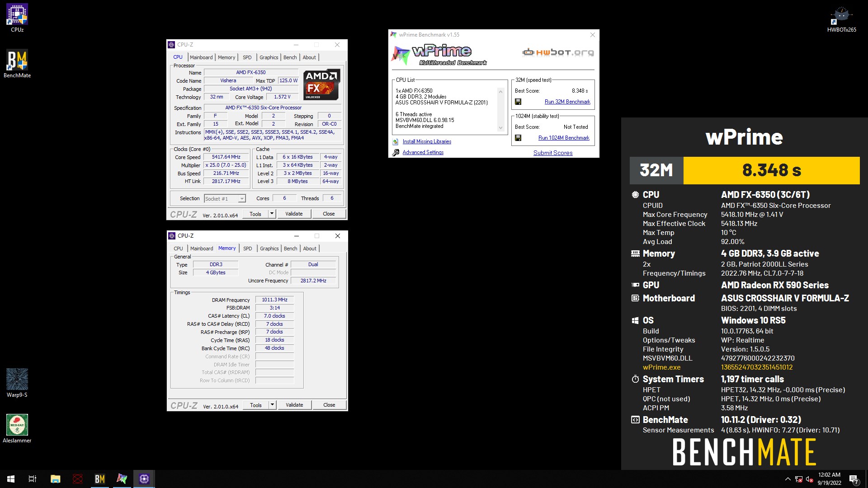The image size is (868, 488).
Task: Click Tools button in top CPU-Z window
Action: point(255,214)
